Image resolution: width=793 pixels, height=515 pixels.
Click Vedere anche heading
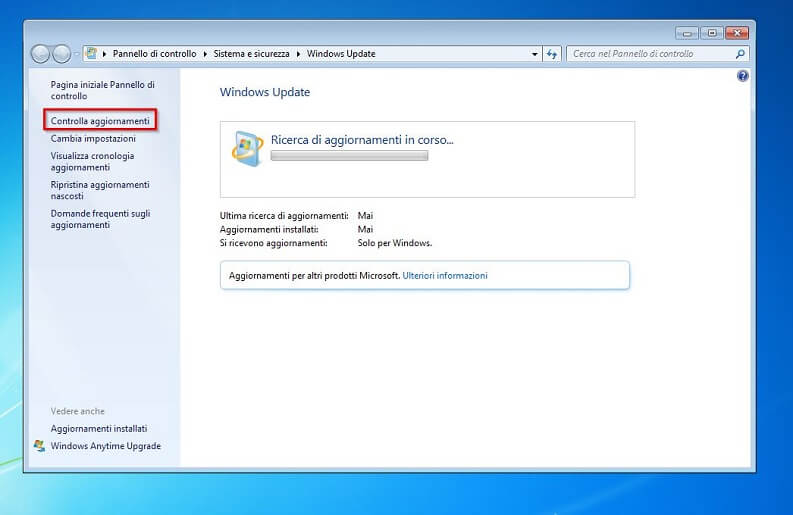point(77,411)
